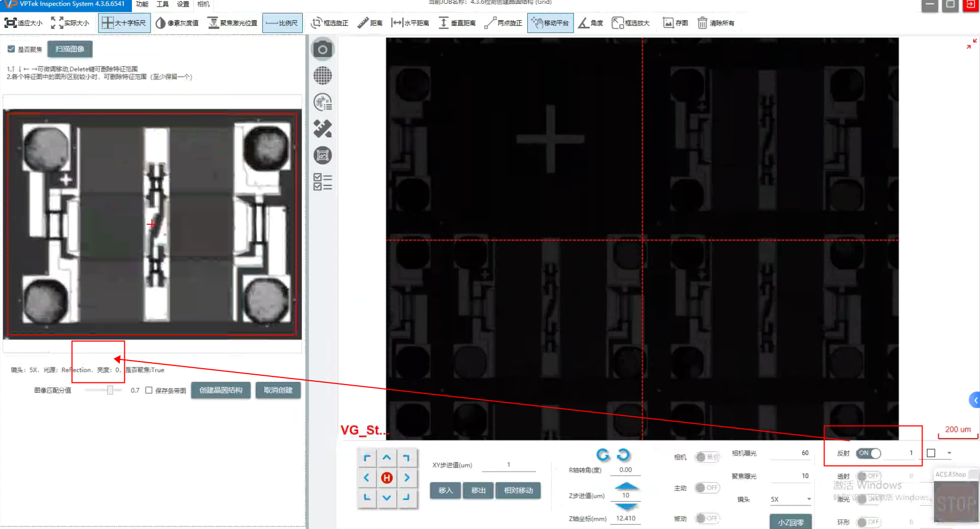Move stage down with down arrow

(x=387, y=497)
